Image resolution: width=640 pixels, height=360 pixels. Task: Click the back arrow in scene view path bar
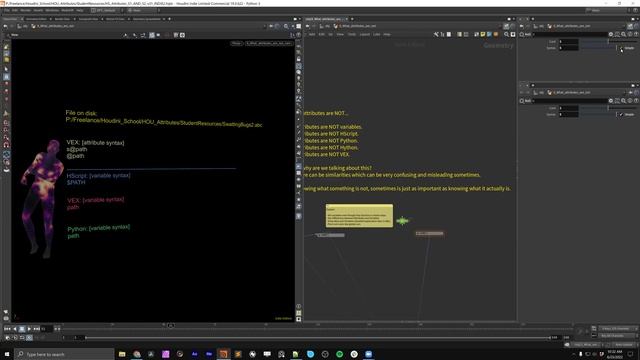click(x=5, y=26)
